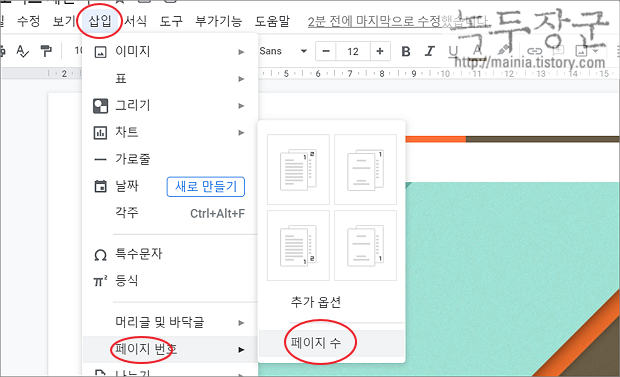The width and height of the screenshot is (620, 377).
Task: Click the omega icon beside 특수문자
Action: pos(100,255)
